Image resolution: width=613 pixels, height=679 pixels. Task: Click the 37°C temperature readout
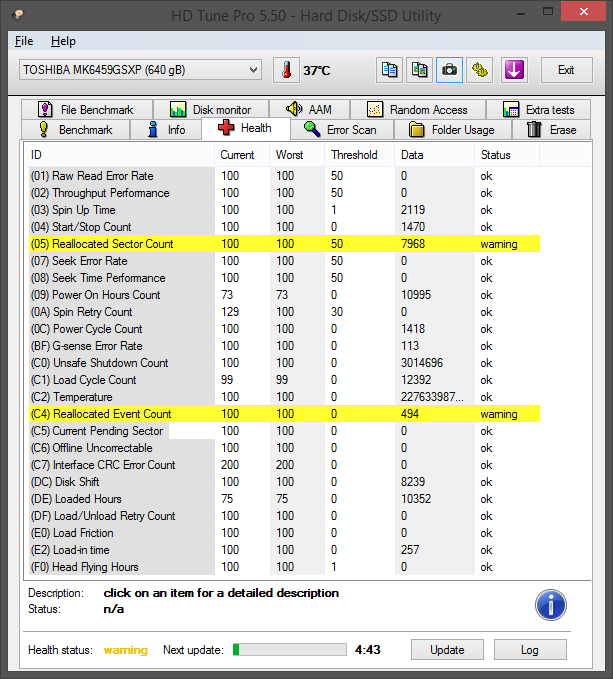pyautogui.click(x=316, y=70)
